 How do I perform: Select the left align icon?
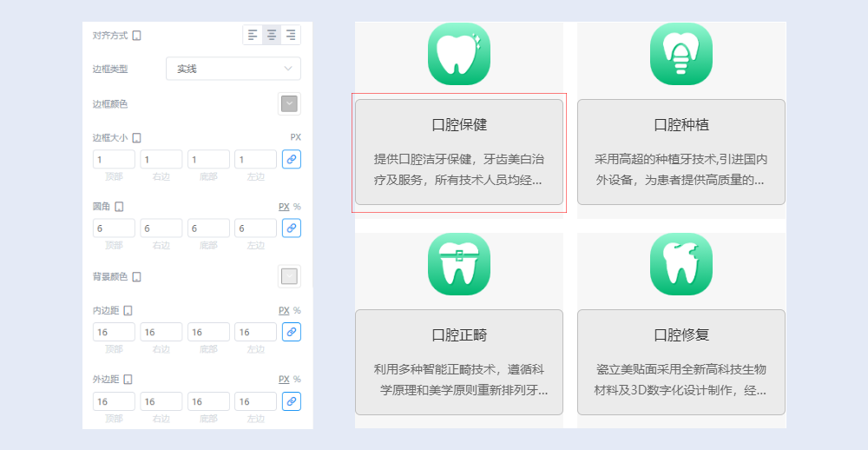coord(253,35)
